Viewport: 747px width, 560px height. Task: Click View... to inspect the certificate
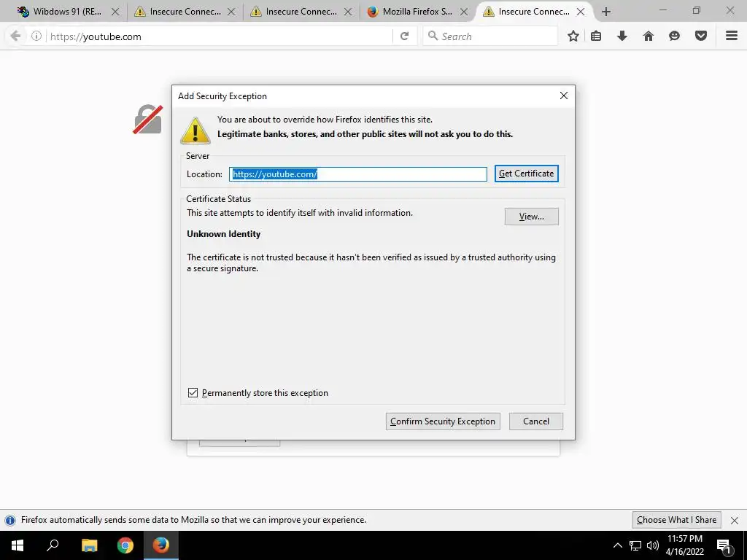(x=532, y=217)
